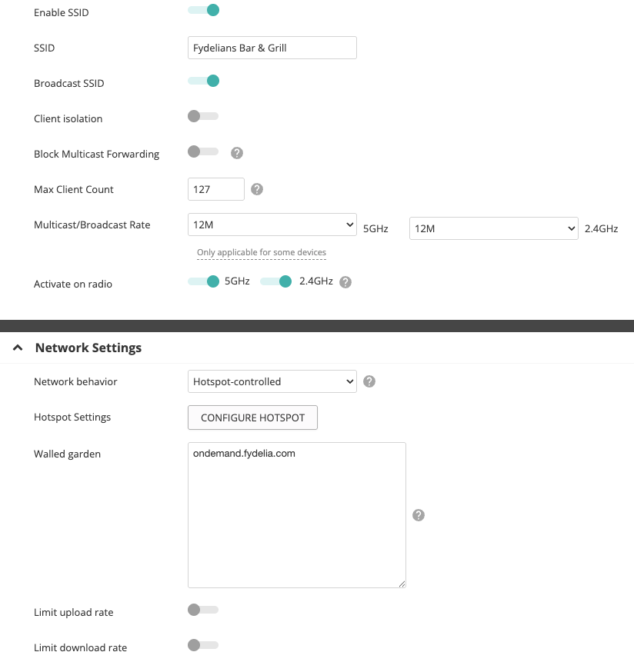Click the Walled garden text area
The width and height of the screenshot is (634, 672).
296,515
